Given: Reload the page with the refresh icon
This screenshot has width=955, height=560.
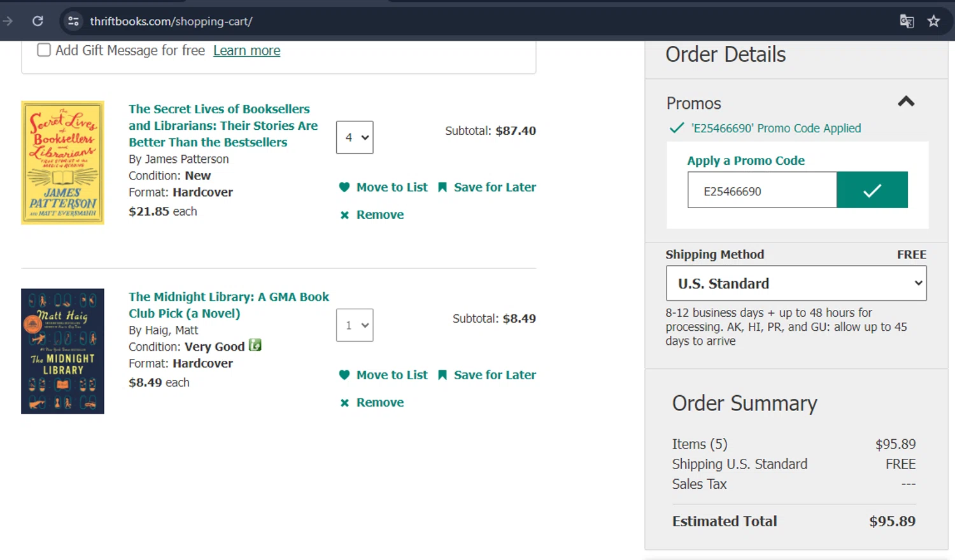Looking at the screenshot, I should point(38,21).
